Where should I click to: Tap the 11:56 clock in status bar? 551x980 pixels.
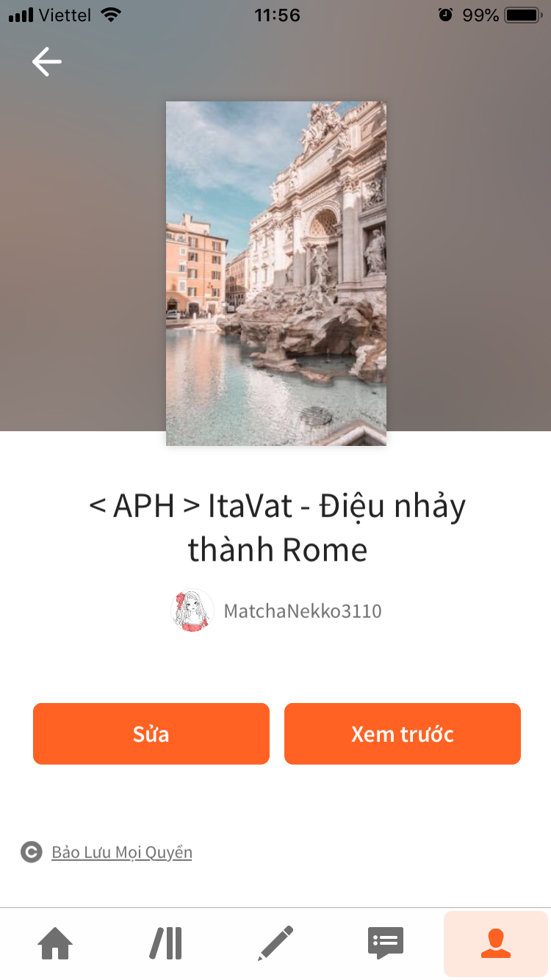click(x=277, y=15)
